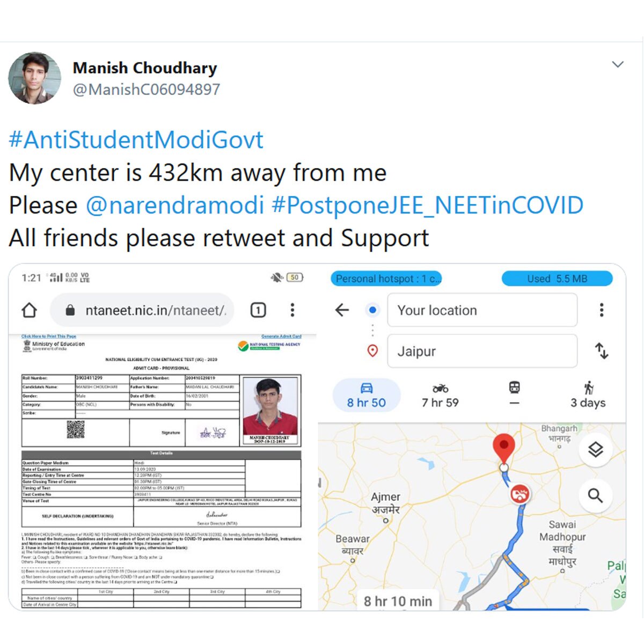Image resolution: width=644 pixels, height=644 pixels.
Task: Select the transit train mode tab
Action: click(514, 394)
